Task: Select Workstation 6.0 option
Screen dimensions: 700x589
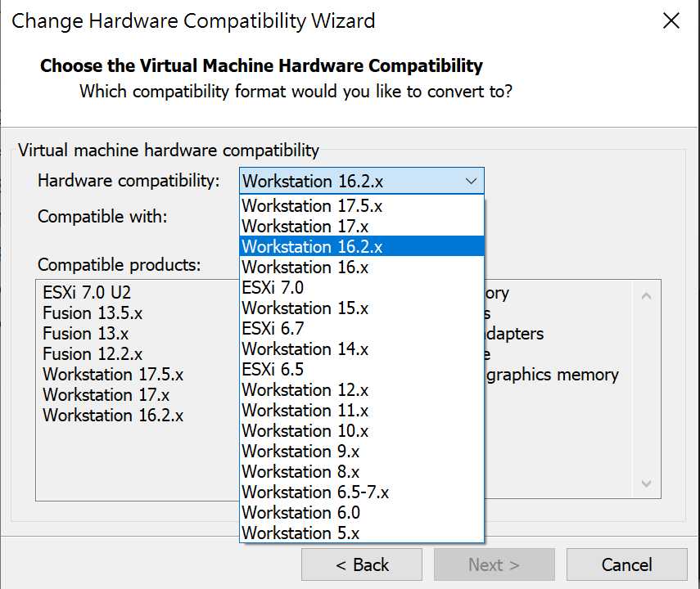Action: 362,514
